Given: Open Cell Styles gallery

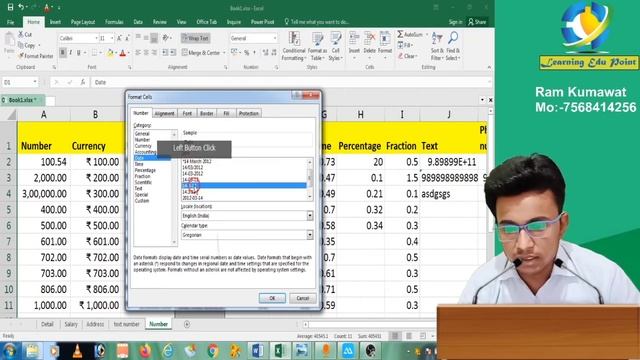Looking at the screenshot, I should coord(336,46).
